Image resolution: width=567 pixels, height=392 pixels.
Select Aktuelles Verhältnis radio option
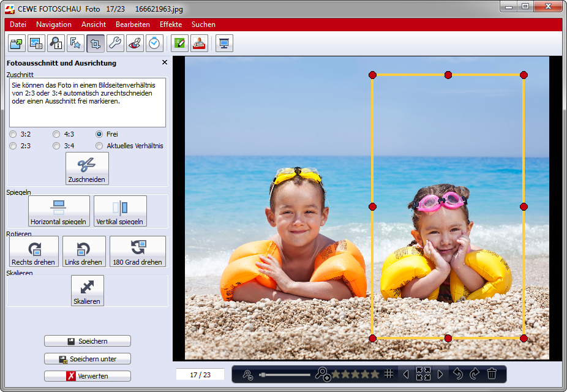(x=99, y=146)
